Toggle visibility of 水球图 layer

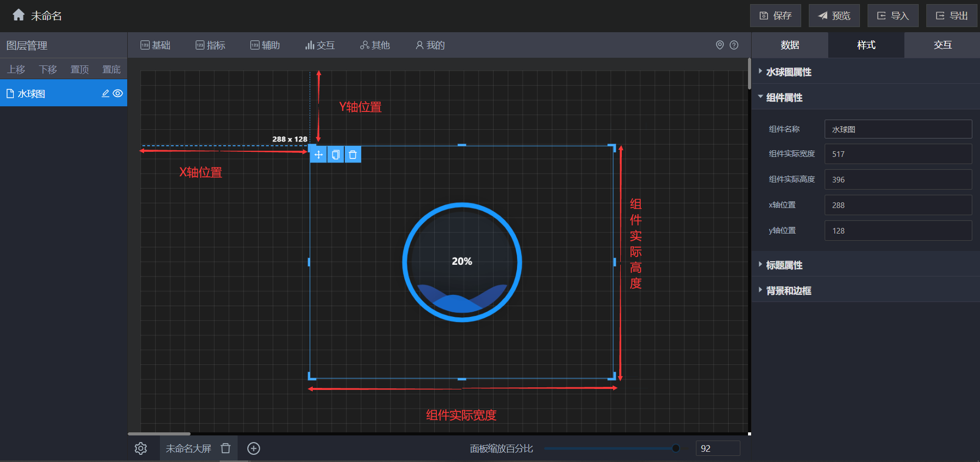coord(118,94)
